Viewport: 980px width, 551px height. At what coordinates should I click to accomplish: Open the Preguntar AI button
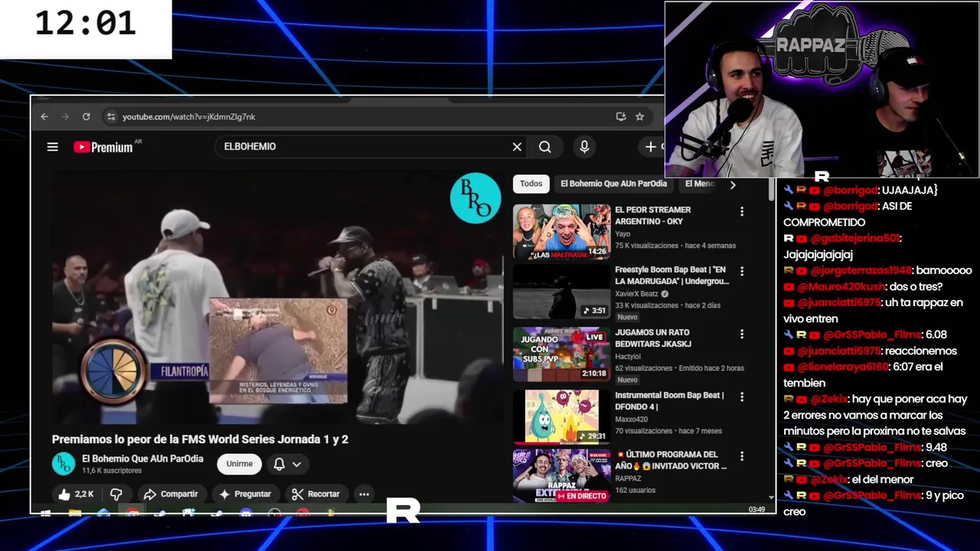coord(245,494)
